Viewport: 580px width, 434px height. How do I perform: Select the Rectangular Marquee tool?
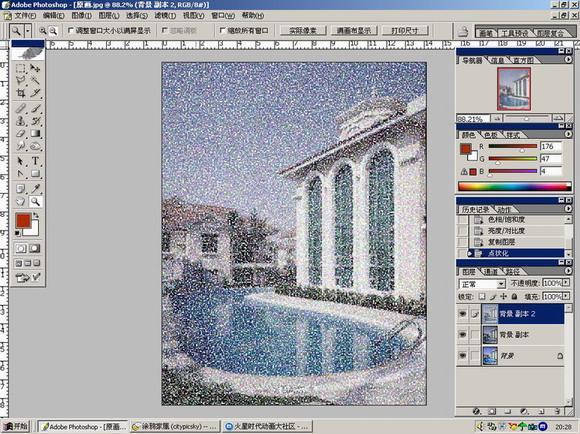[21, 68]
